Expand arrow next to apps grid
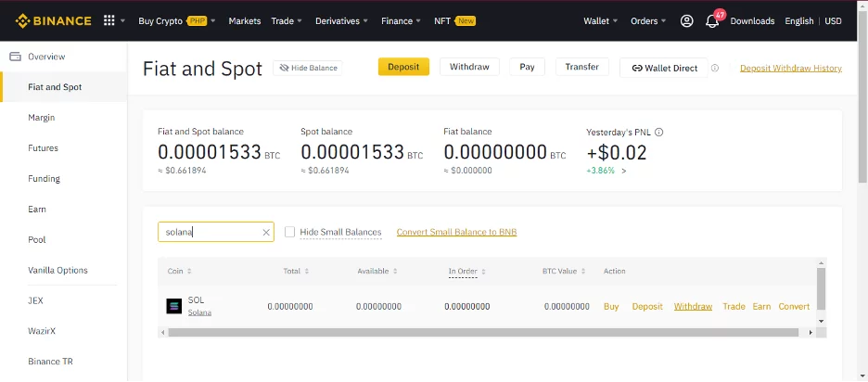The image size is (868, 382). tap(123, 21)
